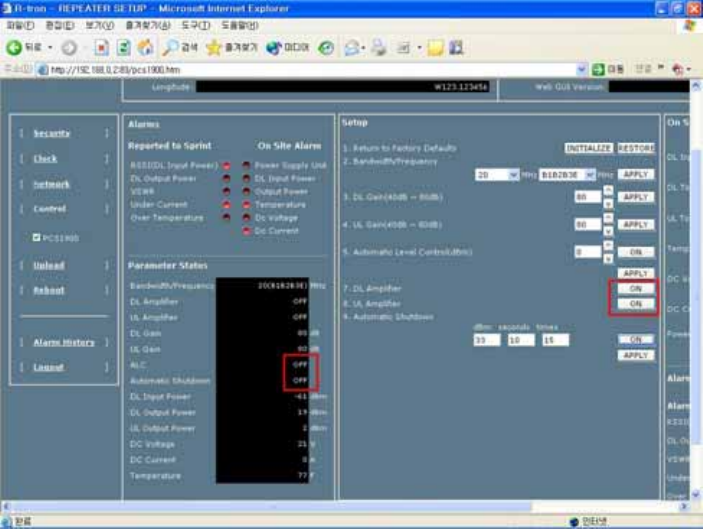Open the address bar dropdown arrow

(581, 69)
